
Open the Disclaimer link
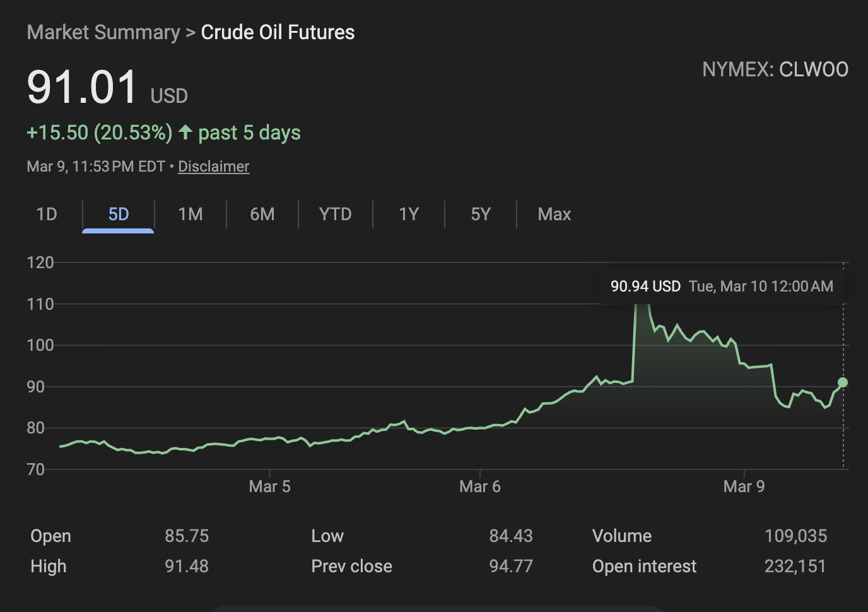pos(213,167)
